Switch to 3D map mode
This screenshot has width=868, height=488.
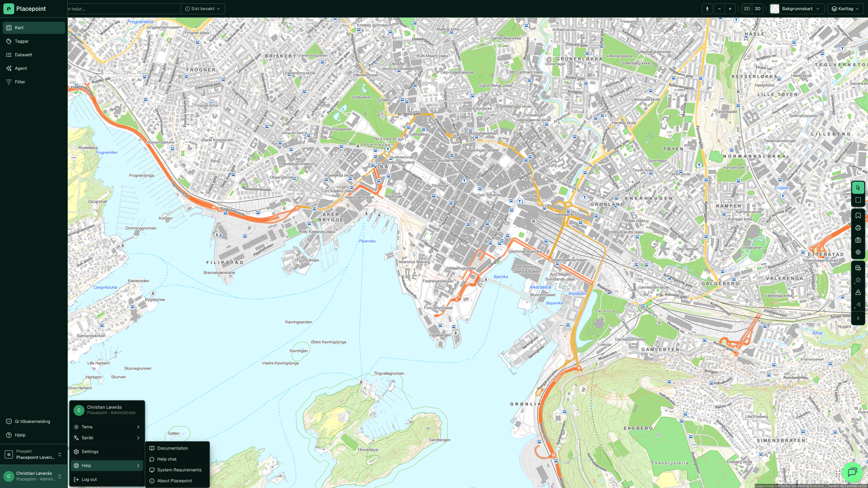tap(757, 9)
